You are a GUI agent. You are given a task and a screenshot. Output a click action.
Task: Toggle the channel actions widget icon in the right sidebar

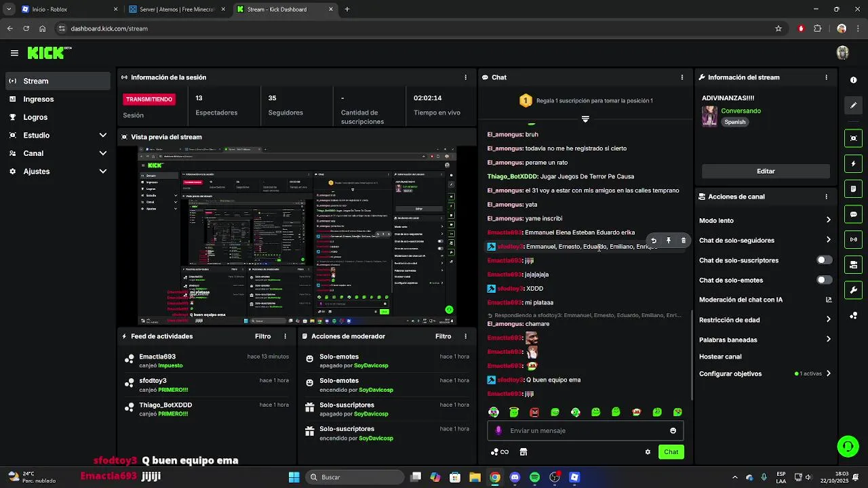tap(853, 264)
